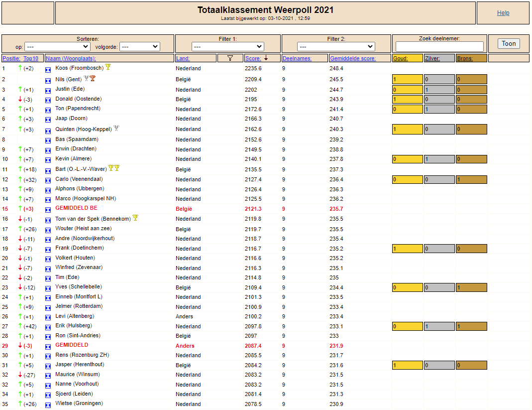The width and height of the screenshot is (532, 410).
Task: Sort by the Score column header
Action: (253, 58)
